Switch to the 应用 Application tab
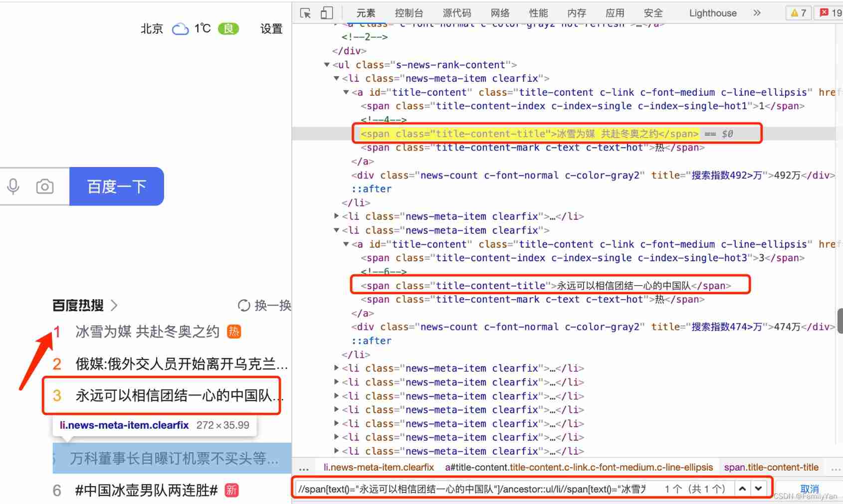Screen dimensions: 843x504 coord(615,13)
